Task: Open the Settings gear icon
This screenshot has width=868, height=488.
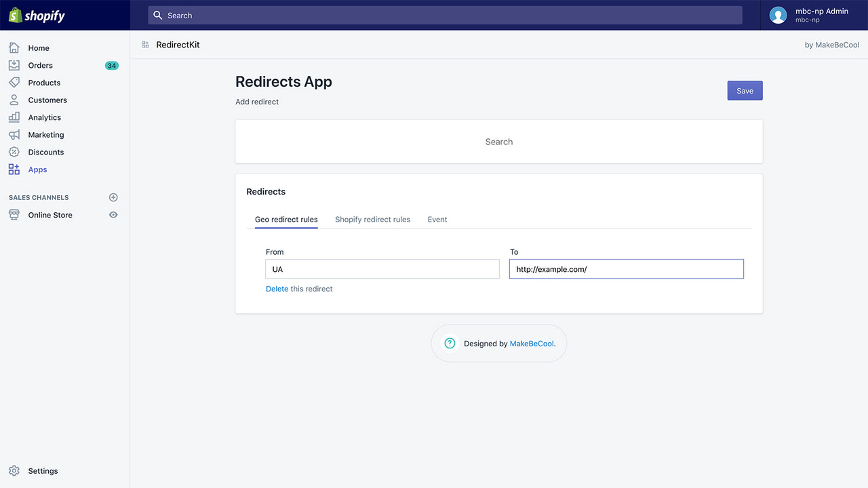Action: pos(14,470)
